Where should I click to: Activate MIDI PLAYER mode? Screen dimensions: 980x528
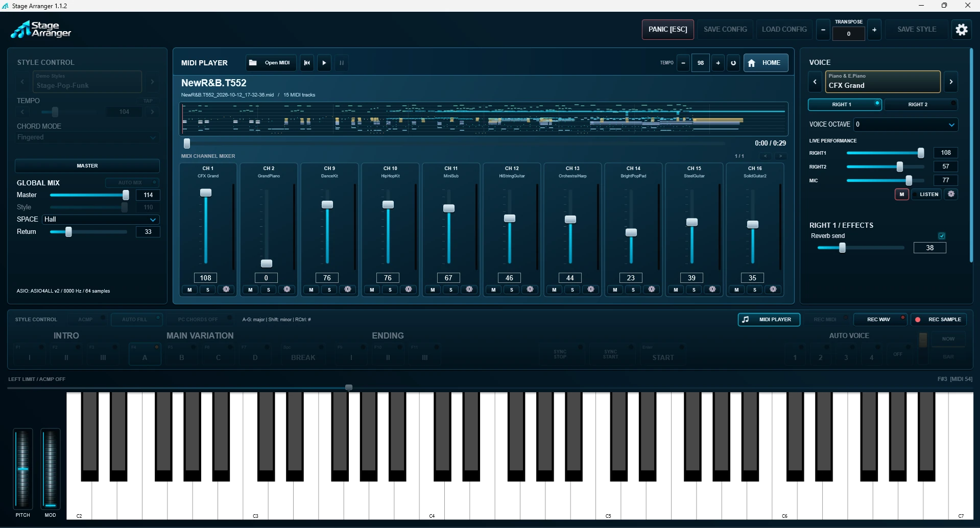769,320
